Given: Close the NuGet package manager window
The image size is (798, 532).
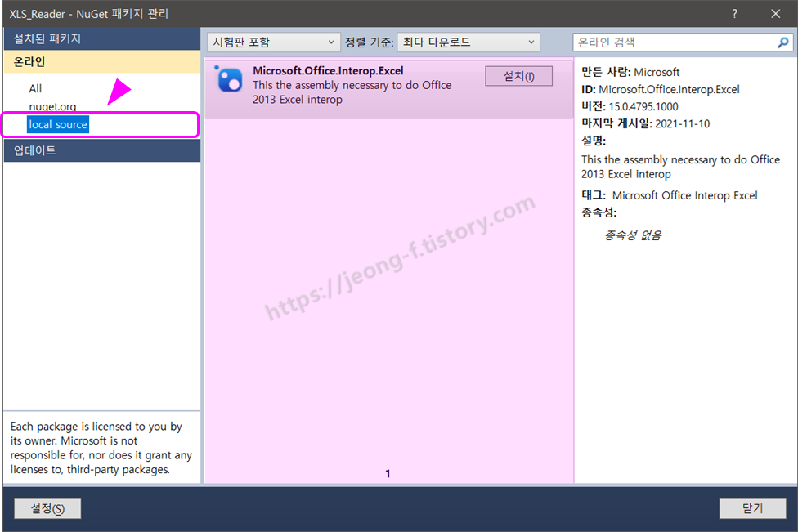Looking at the screenshot, I should coord(775,14).
